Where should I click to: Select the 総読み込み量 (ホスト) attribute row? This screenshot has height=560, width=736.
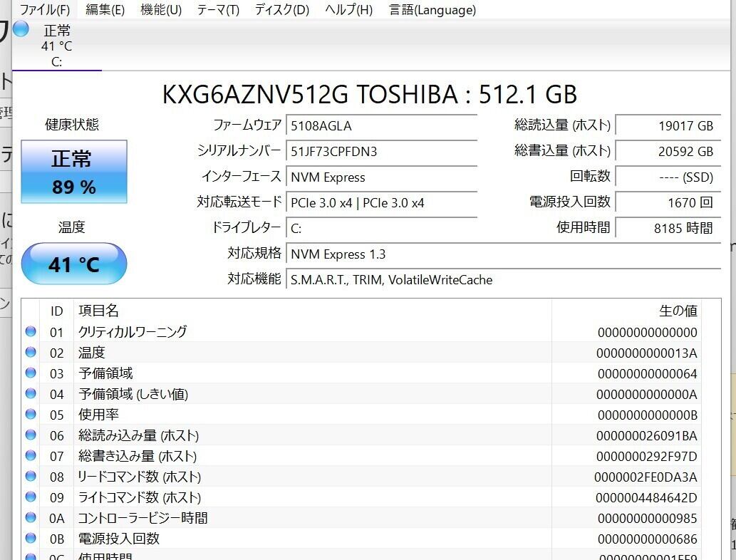click(x=361, y=435)
